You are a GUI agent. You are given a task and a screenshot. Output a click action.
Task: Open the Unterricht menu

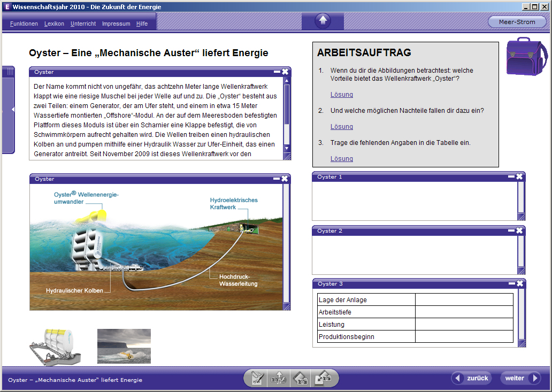point(83,24)
